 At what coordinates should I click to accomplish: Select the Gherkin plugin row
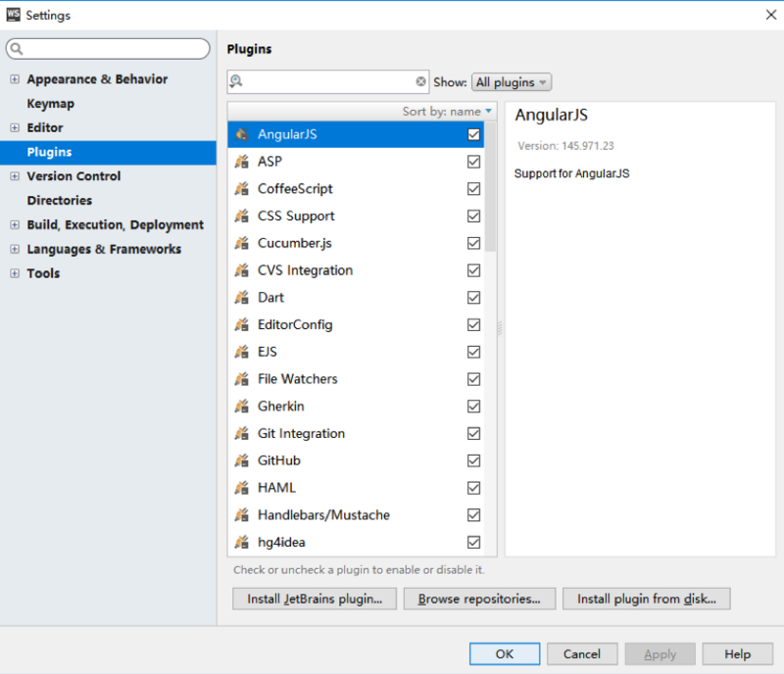point(356,406)
